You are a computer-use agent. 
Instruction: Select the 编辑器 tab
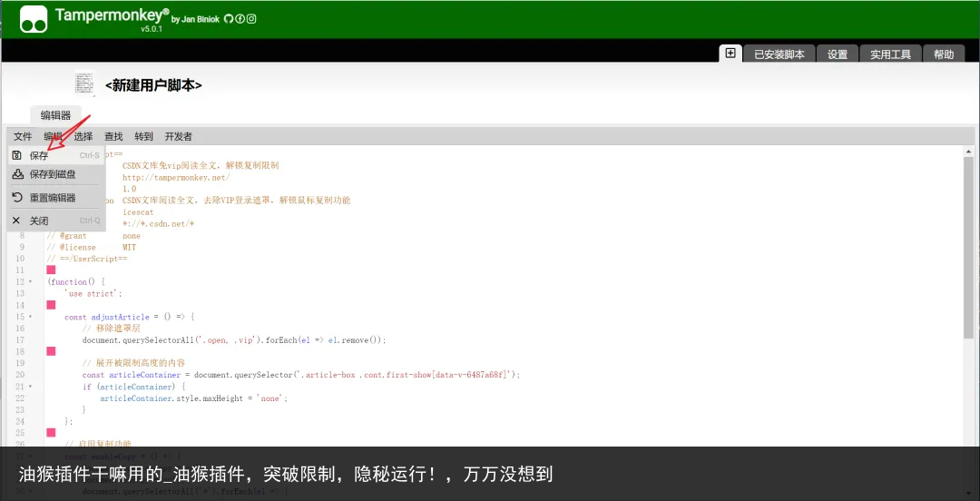click(55, 115)
